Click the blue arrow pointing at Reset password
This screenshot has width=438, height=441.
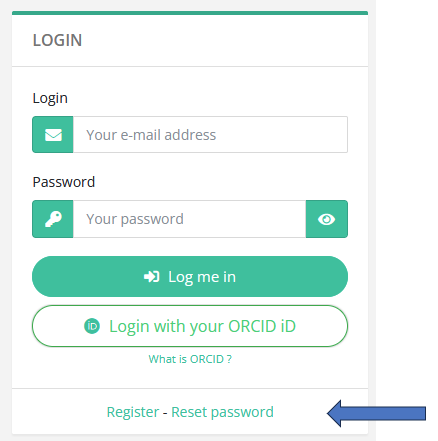[x=376, y=413]
